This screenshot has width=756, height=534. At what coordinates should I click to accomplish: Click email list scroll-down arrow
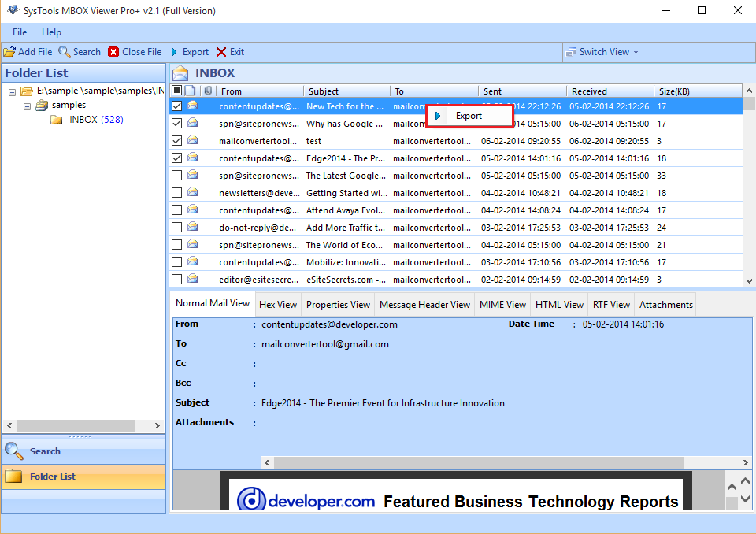coord(749,280)
